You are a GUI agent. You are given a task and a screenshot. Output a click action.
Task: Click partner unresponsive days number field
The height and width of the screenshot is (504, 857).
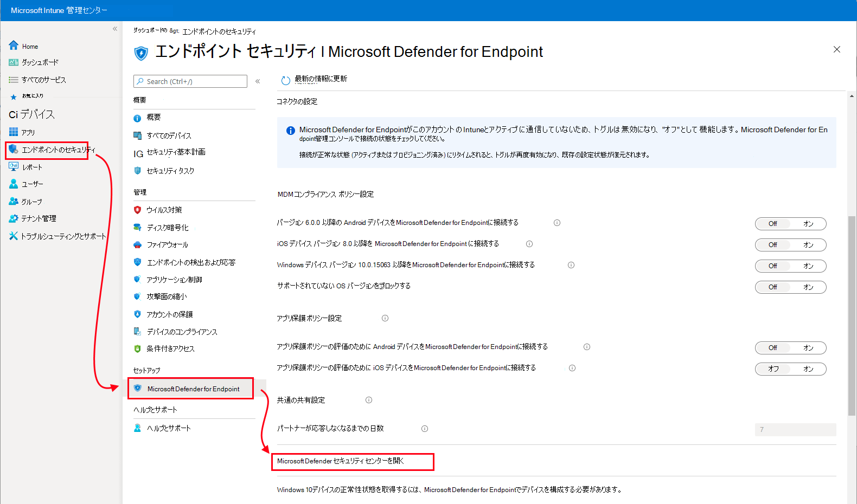795,429
